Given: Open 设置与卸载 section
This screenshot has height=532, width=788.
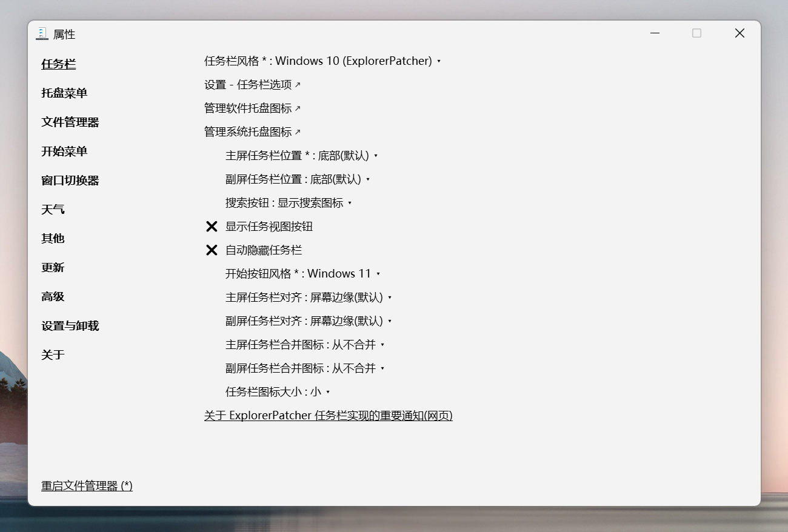Looking at the screenshot, I should [x=70, y=326].
